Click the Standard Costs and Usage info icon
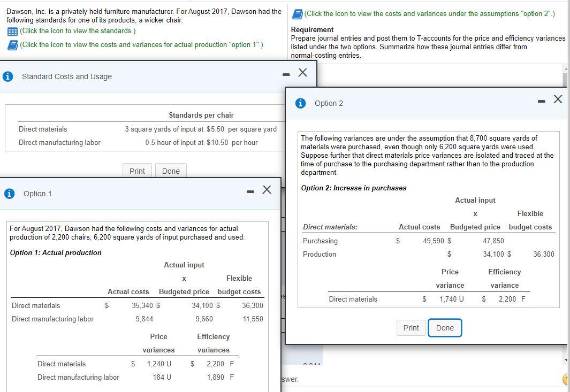570x392 pixels. tap(8, 76)
